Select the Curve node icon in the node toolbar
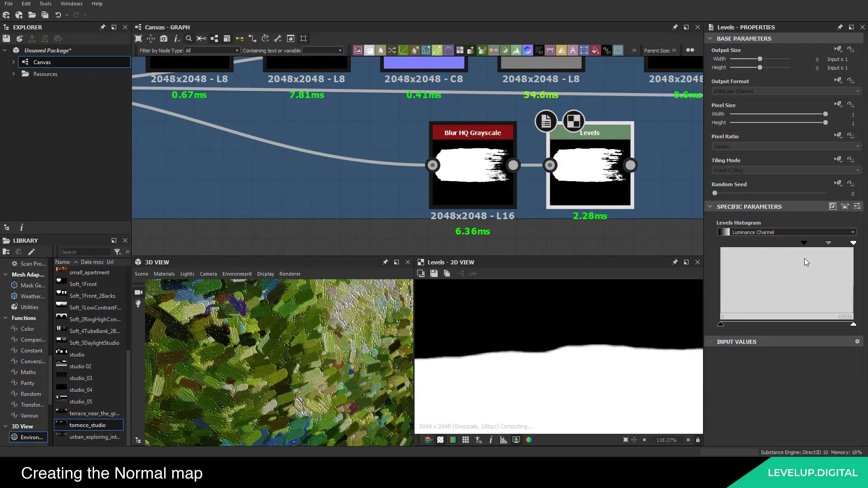 coord(403,50)
